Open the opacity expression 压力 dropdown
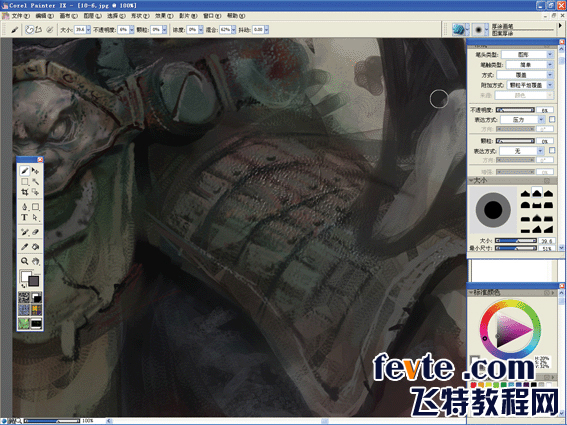Image resolution: width=567 pixels, height=425 pixels. [523, 120]
